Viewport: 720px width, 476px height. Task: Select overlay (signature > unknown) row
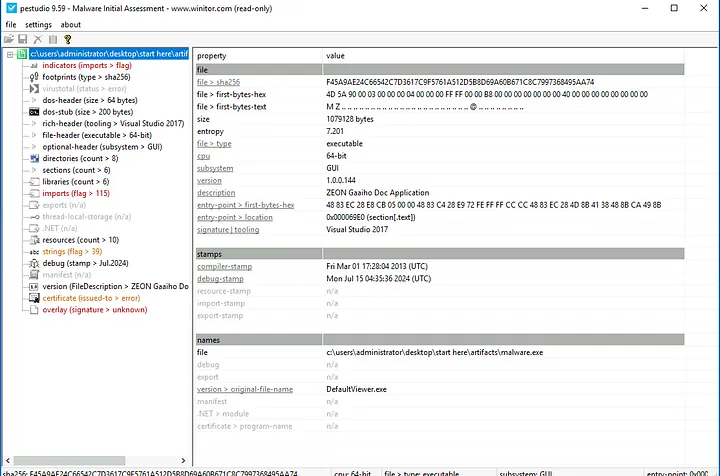coord(95,310)
